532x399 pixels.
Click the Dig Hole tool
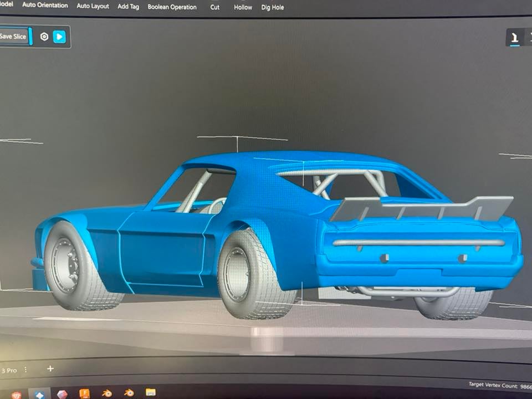pos(274,8)
